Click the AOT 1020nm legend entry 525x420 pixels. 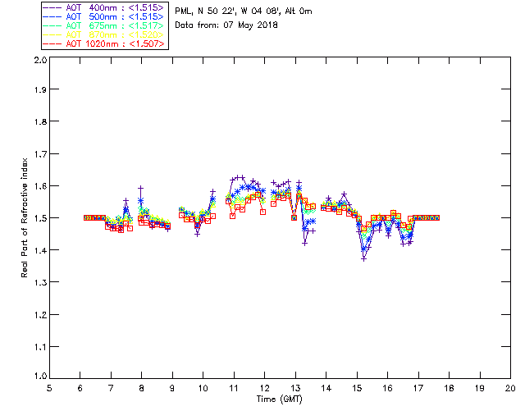pos(104,43)
